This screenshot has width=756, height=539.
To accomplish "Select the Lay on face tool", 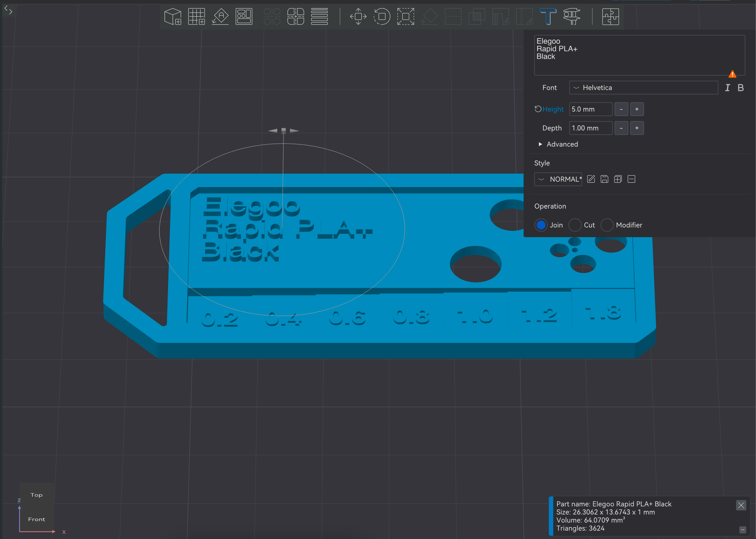I will (429, 17).
